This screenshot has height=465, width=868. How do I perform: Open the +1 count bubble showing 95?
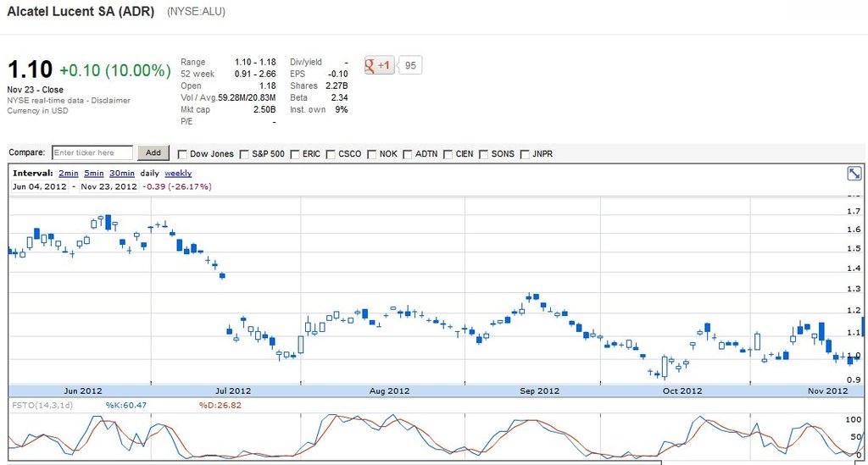(x=409, y=65)
